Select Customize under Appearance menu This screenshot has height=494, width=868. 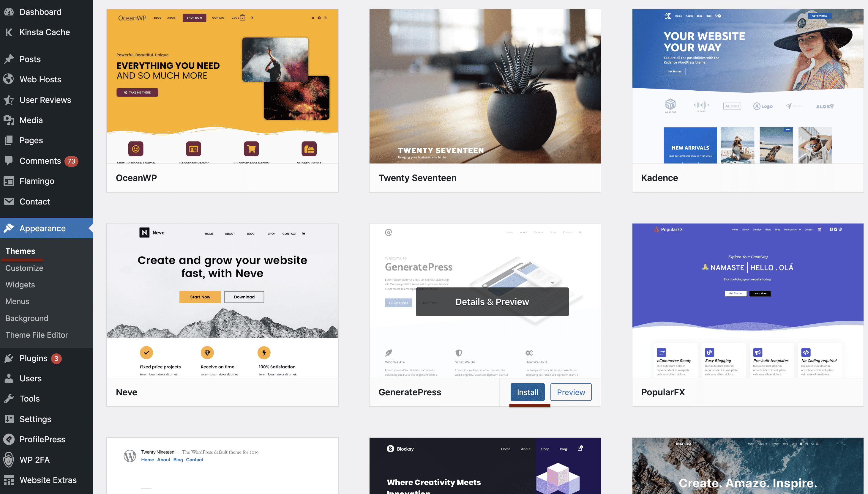click(24, 267)
